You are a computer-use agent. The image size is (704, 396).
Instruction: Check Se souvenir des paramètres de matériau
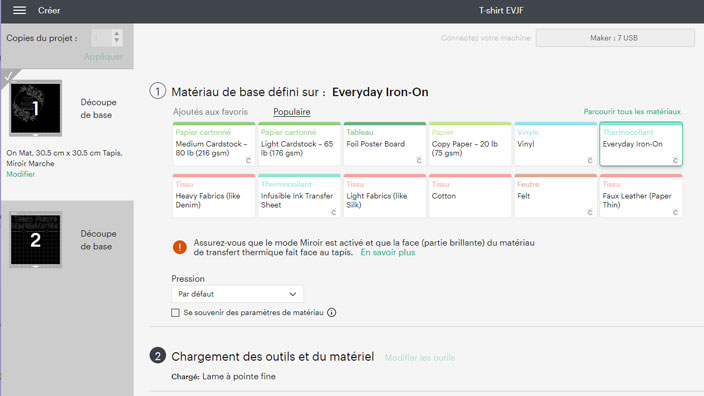[x=175, y=312]
